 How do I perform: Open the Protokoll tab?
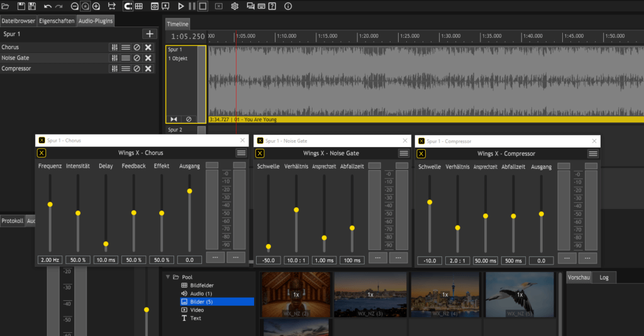pos(13,220)
